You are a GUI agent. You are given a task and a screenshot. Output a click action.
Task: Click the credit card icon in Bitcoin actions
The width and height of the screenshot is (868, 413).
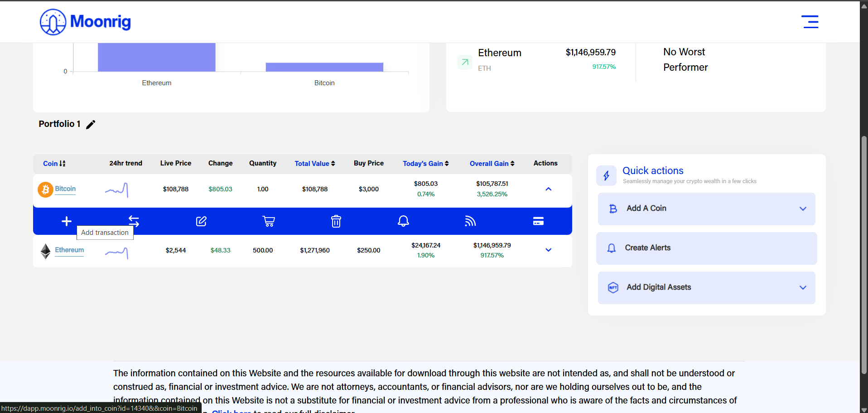[538, 221]
